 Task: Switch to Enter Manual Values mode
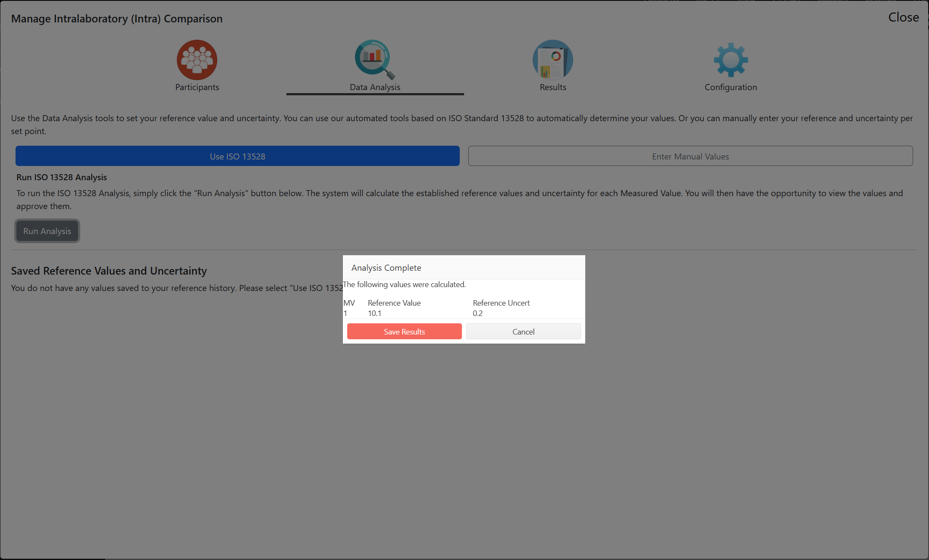[690, 156]
